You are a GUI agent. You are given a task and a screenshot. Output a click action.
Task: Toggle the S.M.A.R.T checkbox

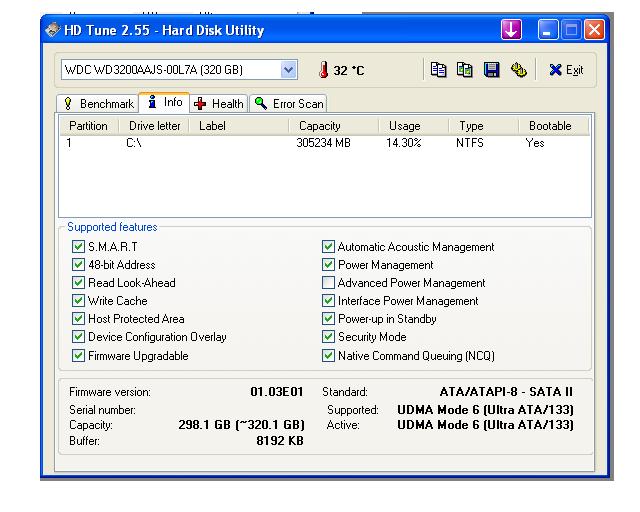(x=78, y=247)
